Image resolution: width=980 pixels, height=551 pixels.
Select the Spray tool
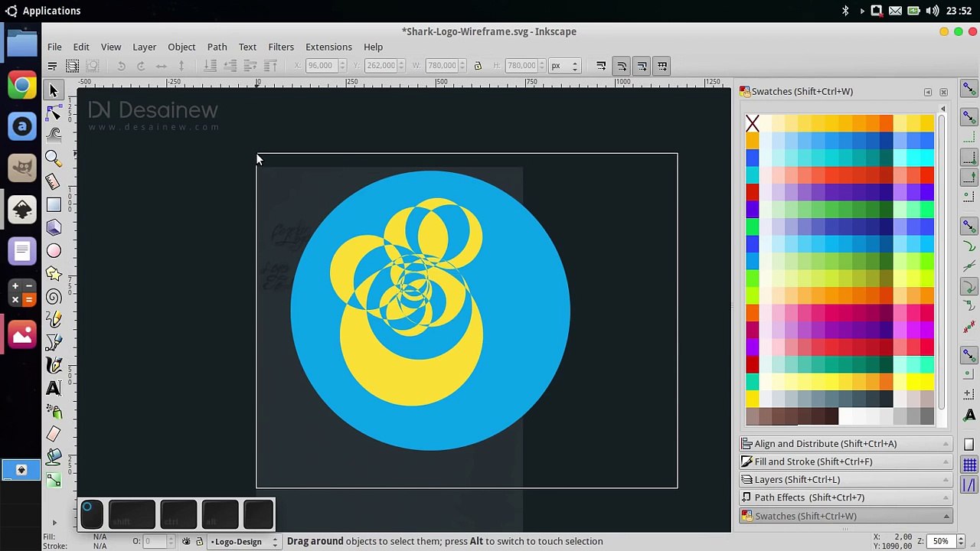point(54,411)
